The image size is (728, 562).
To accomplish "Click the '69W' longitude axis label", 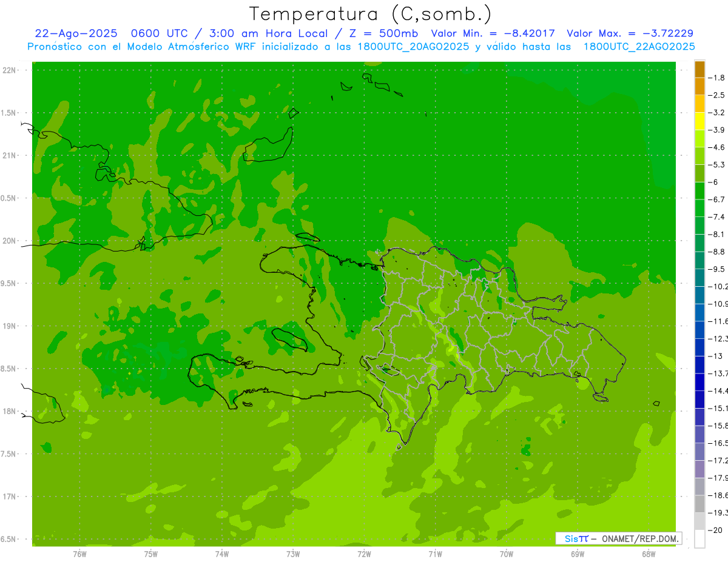I will (x=578, y=554).
